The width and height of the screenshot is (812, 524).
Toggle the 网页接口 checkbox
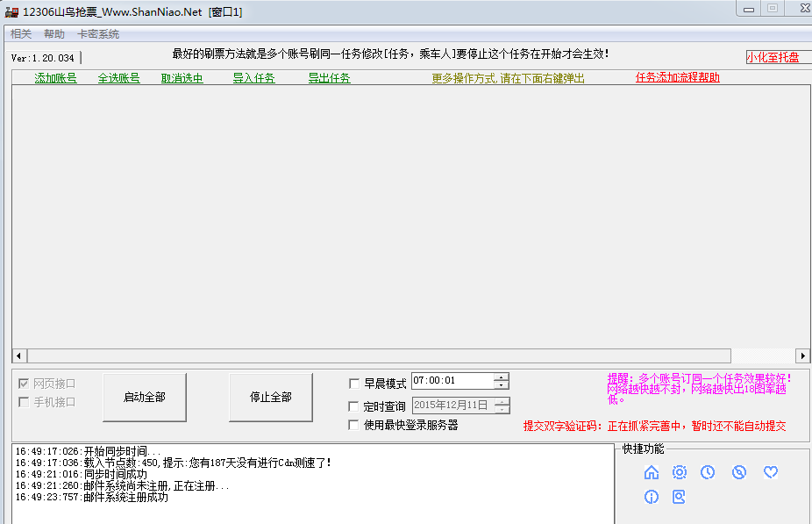tap(24, 384)
